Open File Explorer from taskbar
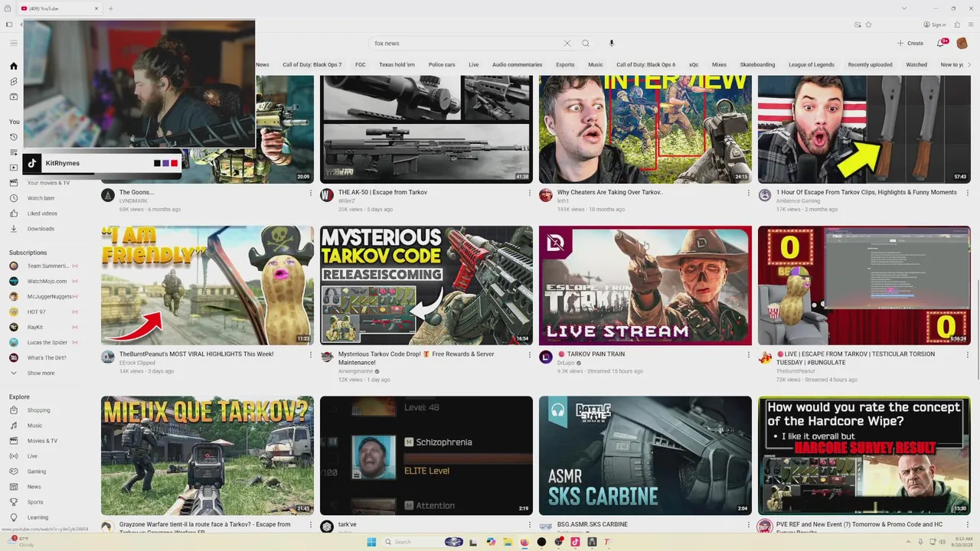The height and width of the screenshot is (551, 980). coord(508,542)
